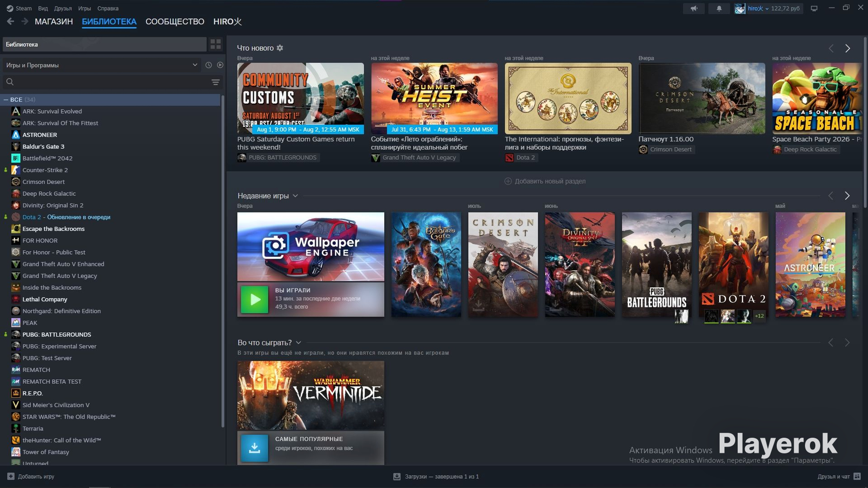
Task: Open the announcements megaphone icon
Action: (694, 8)
